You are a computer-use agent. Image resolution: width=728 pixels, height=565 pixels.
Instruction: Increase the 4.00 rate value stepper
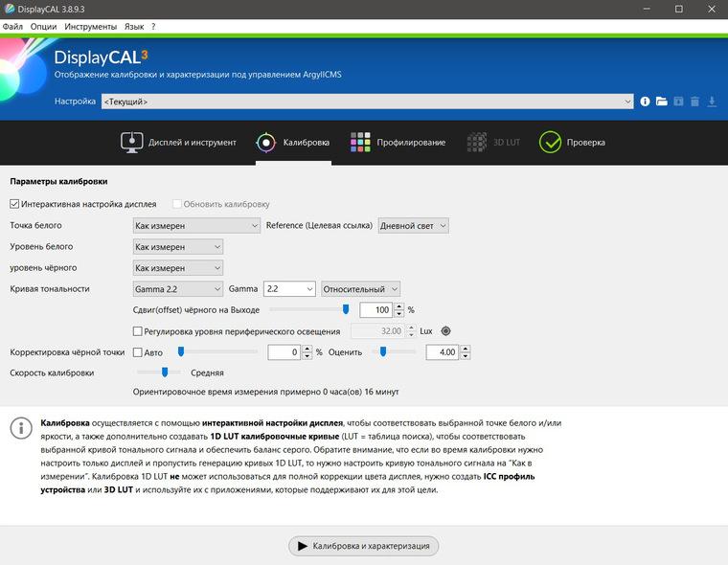[466, 349]
